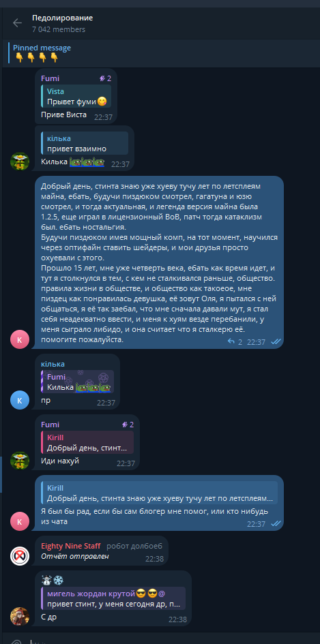Click the кілька sender name above 'пр'
The width and height of the screenshot is (320, 644).
click(53, 364)
